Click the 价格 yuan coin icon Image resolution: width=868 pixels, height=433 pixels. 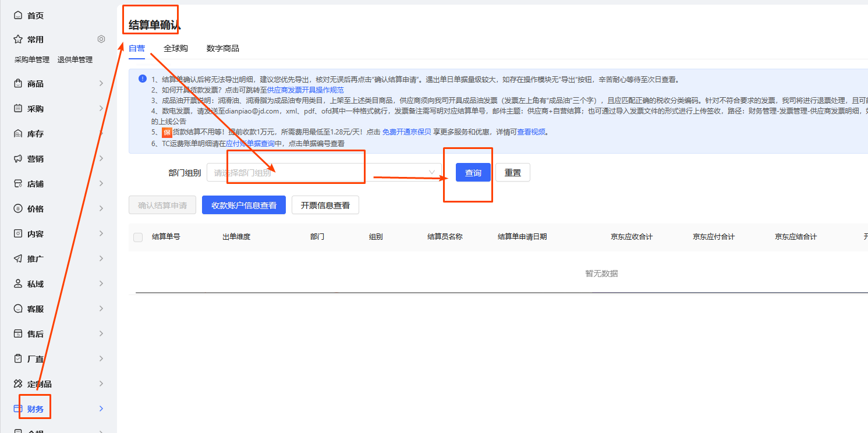coord(18,209)
